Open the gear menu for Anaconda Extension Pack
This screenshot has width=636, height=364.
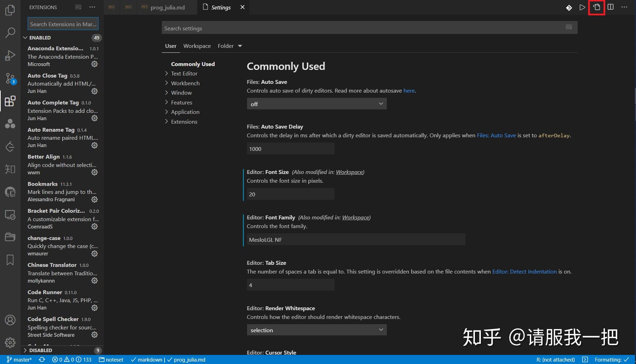click(94, 64)
